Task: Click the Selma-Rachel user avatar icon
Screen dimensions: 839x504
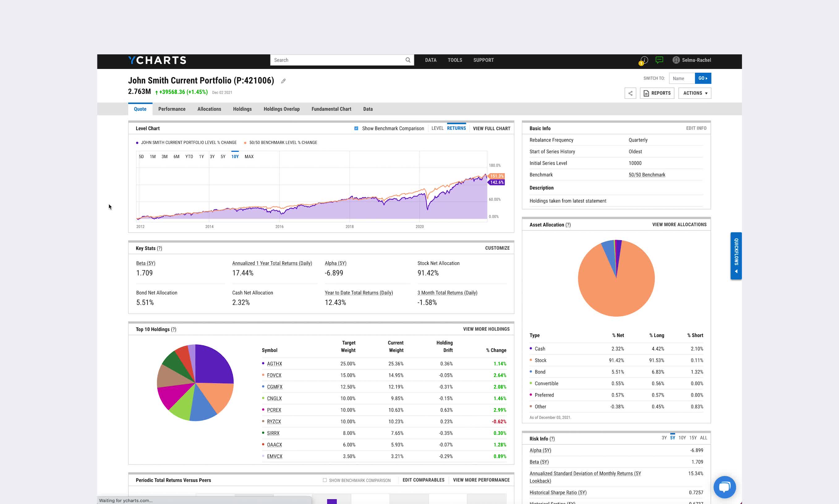Action: tap(676, 60)
